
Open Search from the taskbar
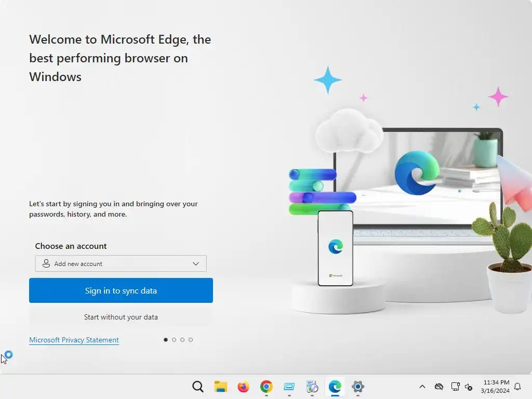click(x=198, y=387)
